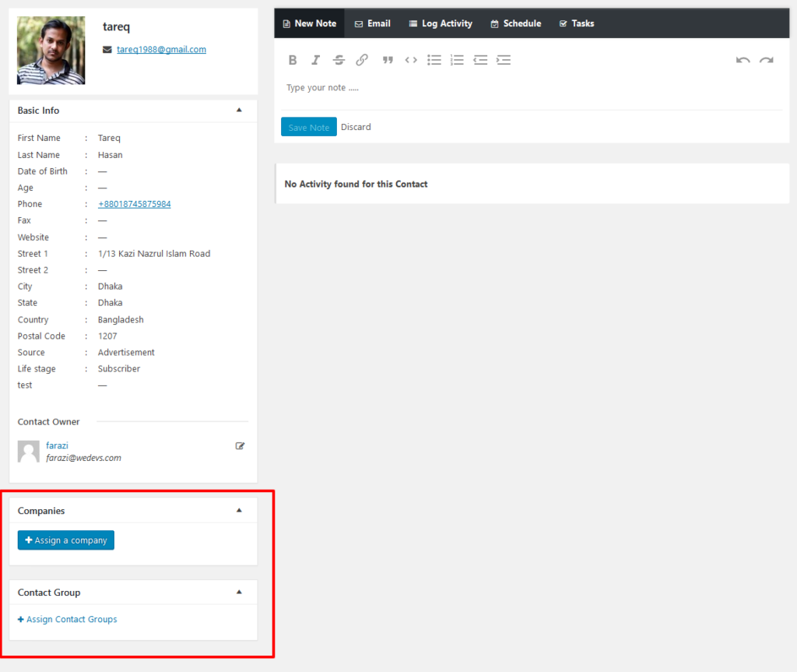Screen dimensions: 797x672
Task: Create a numbered list
Action: pyautogui.click(x=457, y=60)
